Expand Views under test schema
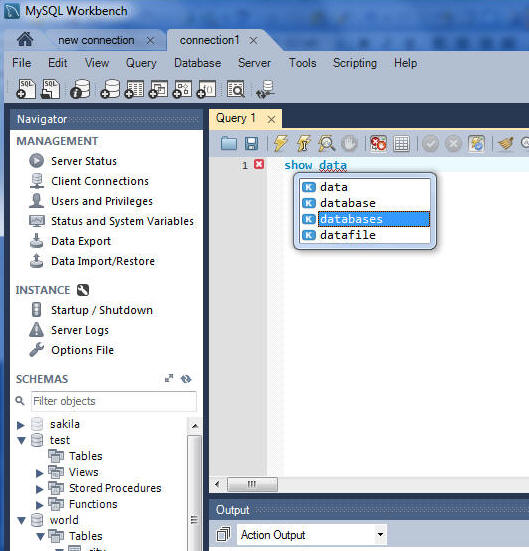 pos(40,473)
